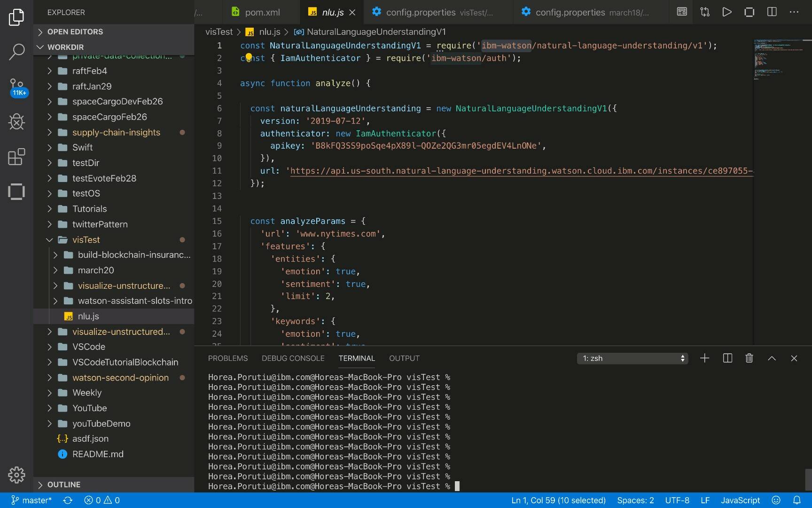Open notifications bell in status bar
812x508 pixels.
(x=797, y=500)
